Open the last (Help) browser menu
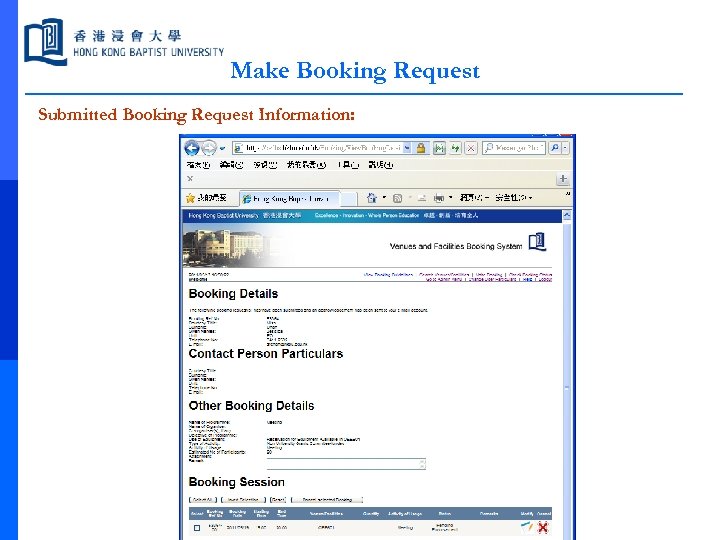720x540 pixels. pos(381,164)
